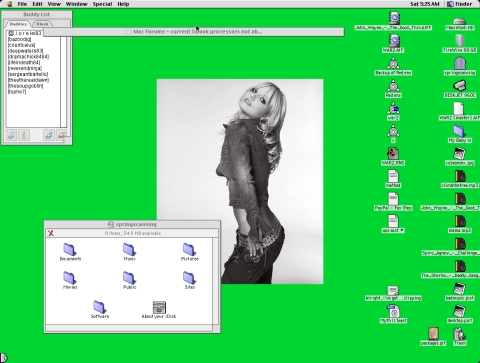Select the first buddy in the list, the one with an icon
Viewport: 480px width, 363px height.
pos(25,33)
